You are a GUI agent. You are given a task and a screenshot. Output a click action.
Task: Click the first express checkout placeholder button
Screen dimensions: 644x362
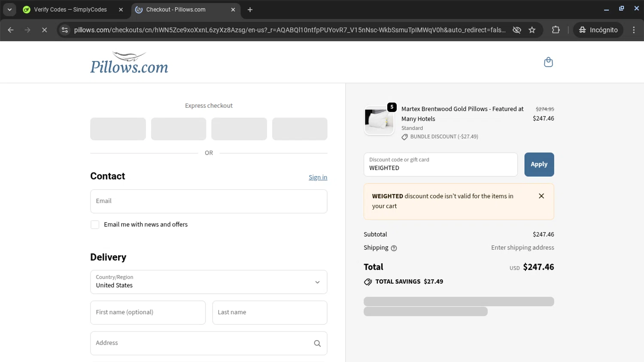coord(118,129)
